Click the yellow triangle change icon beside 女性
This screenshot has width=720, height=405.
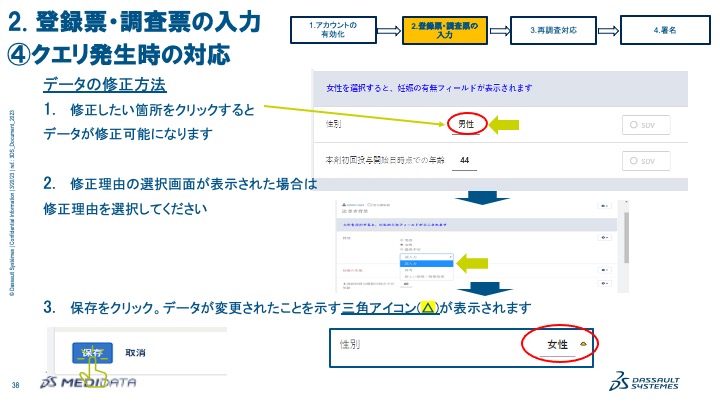point(583,343)
